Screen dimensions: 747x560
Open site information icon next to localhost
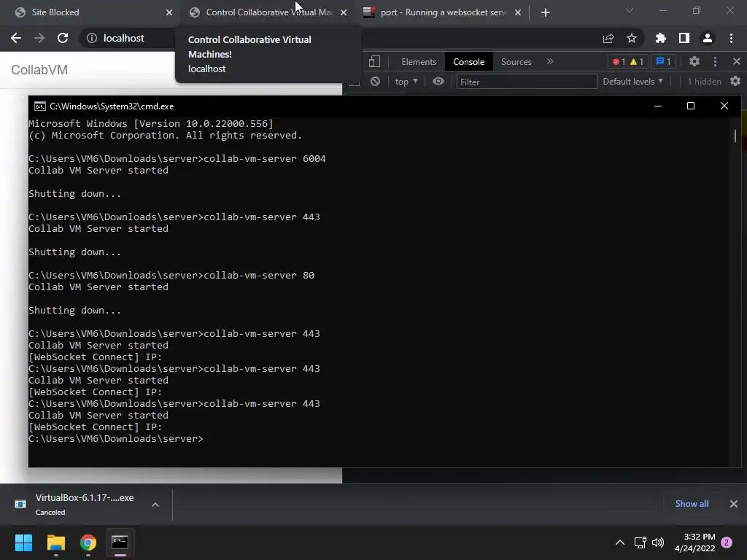coord(91,38)
